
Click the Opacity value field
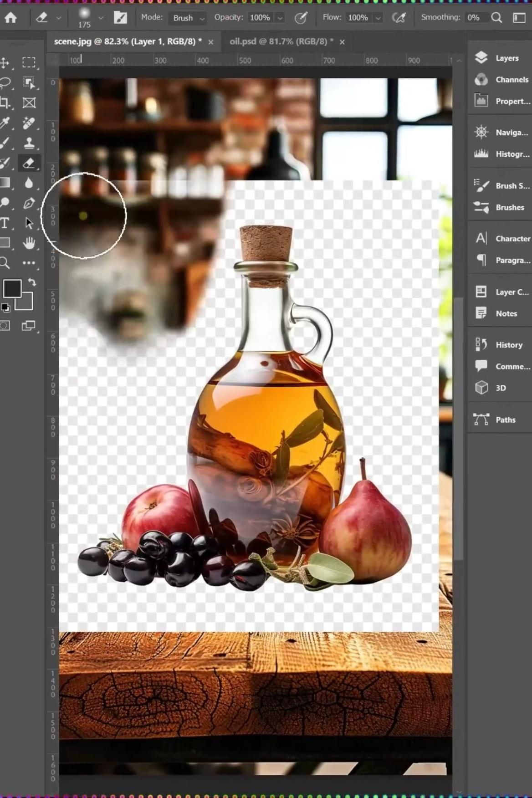260,18
